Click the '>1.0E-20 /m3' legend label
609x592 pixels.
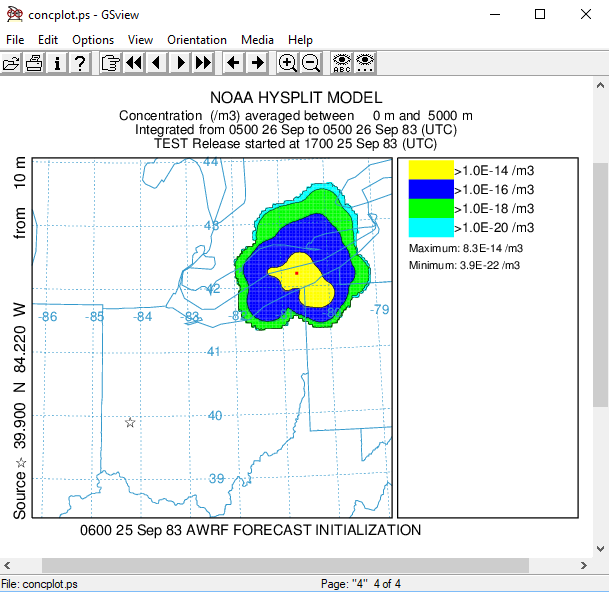coord(494,228)
